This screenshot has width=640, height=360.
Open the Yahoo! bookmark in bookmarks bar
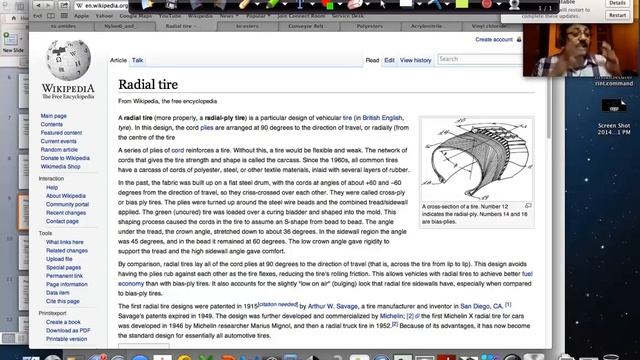click(x=104, y=16)
